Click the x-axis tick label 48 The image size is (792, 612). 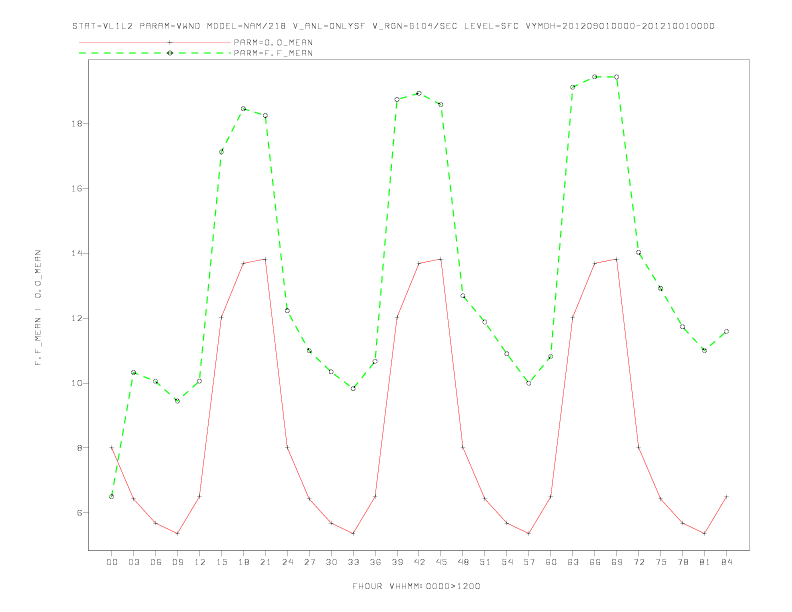click(463, 562)
